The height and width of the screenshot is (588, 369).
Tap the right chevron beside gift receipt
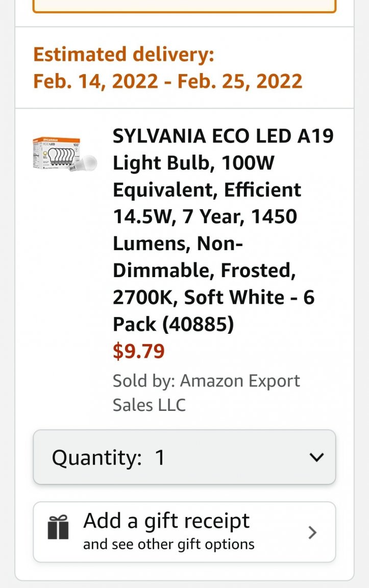tap(312, 532)
